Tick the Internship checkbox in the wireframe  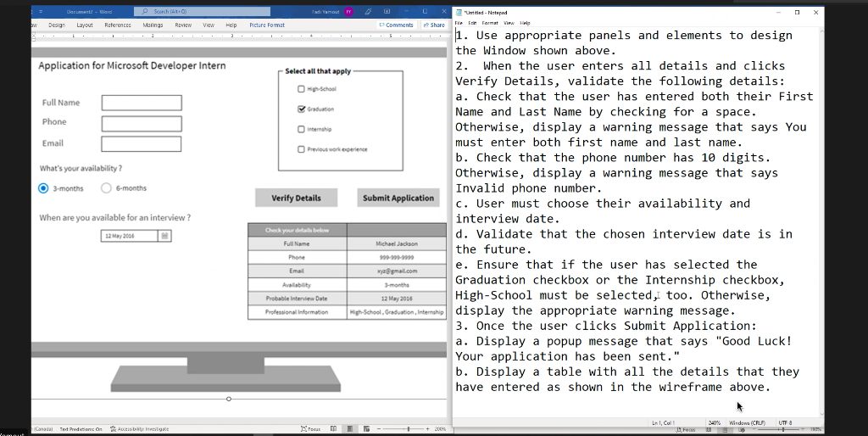tap(301, 129)
